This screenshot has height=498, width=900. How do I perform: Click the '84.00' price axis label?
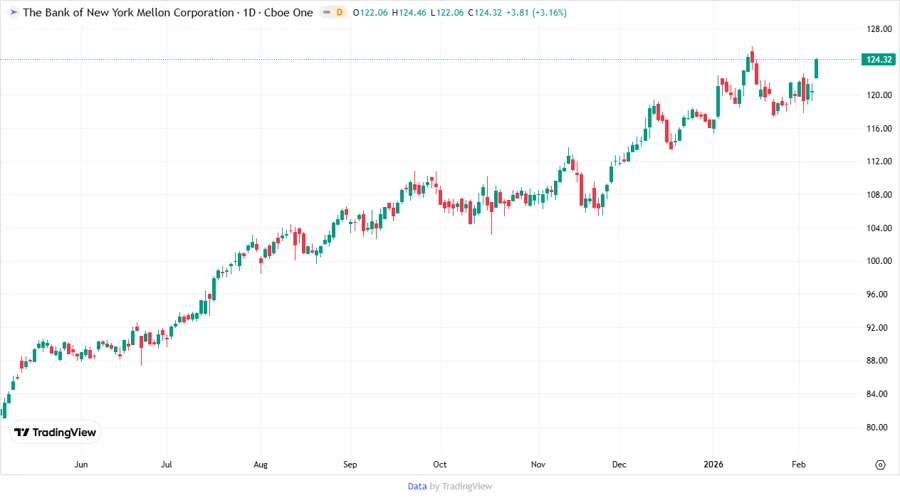pos(879,394)
